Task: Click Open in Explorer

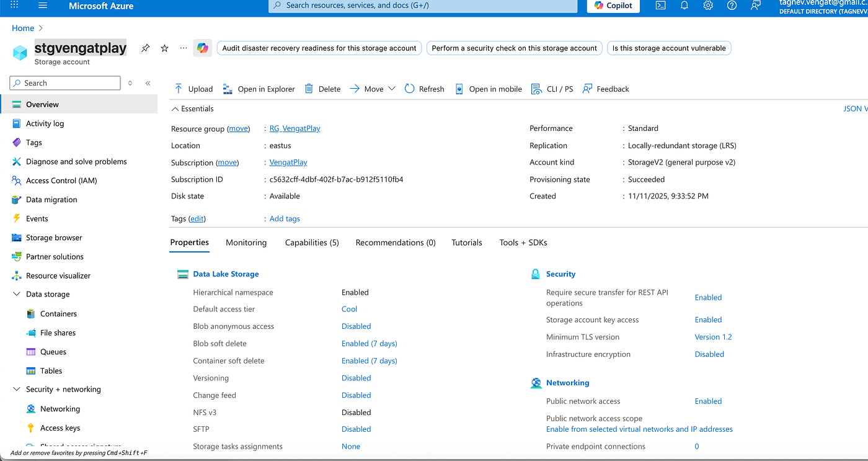Action: 259,89
